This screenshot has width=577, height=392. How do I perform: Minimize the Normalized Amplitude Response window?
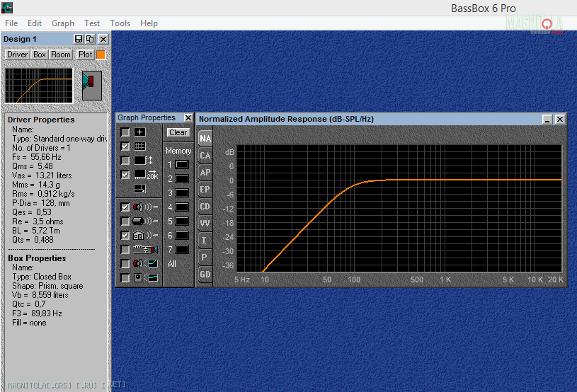pos(547,119)
